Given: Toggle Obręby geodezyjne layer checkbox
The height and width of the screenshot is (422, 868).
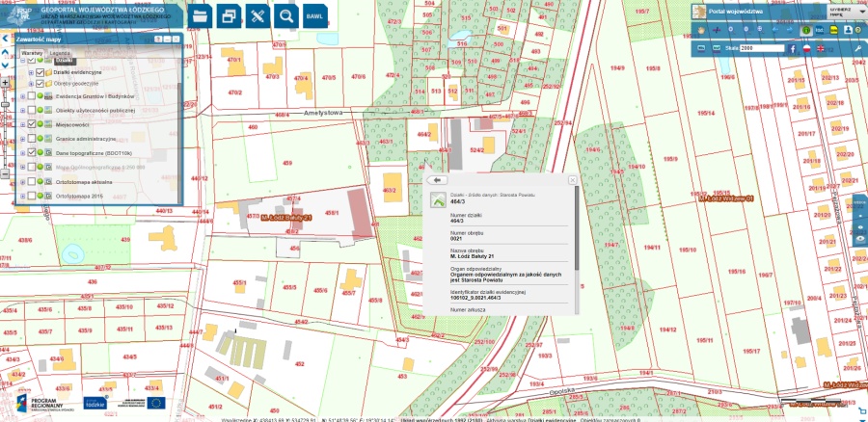Looking at the screenshot, I should [40, 84].
